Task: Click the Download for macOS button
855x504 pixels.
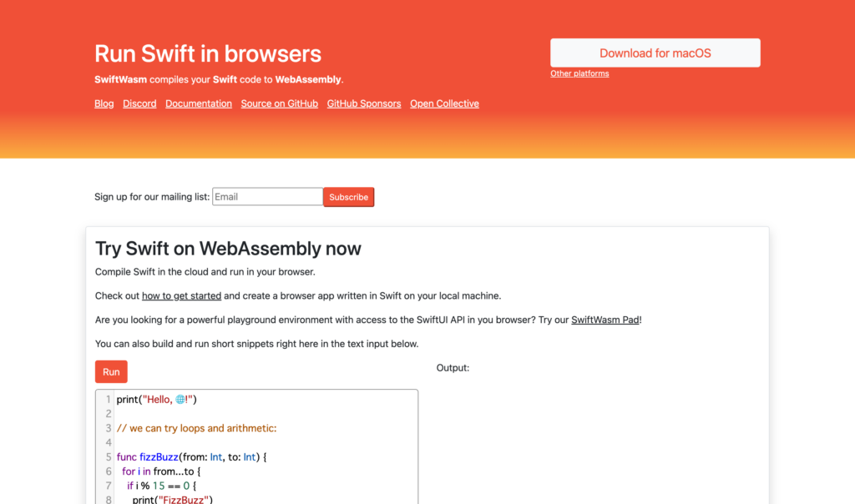Action: pos(655,52)
